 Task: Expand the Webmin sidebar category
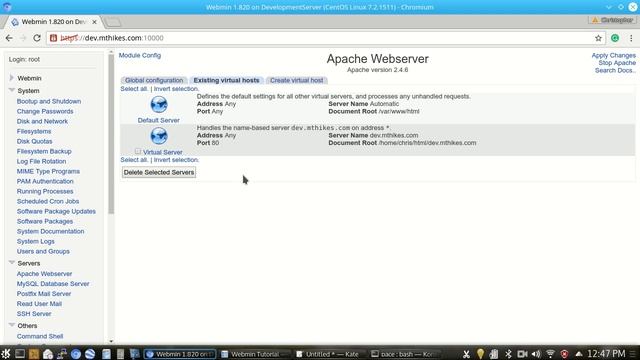coord(11,78)
